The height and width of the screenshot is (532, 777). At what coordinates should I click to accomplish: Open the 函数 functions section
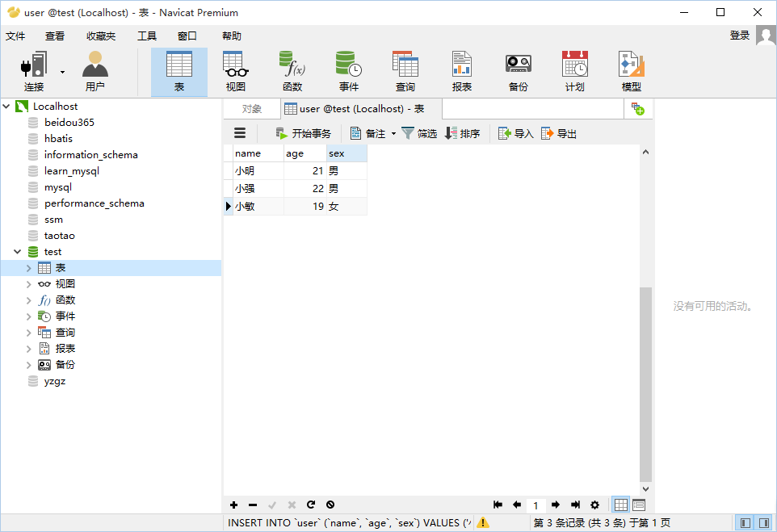pos(292,72)
